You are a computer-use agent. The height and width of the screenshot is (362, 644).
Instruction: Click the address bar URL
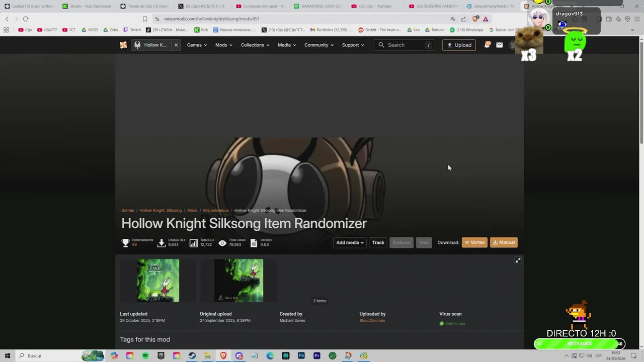pyautogui.click(x=211, y=19)
